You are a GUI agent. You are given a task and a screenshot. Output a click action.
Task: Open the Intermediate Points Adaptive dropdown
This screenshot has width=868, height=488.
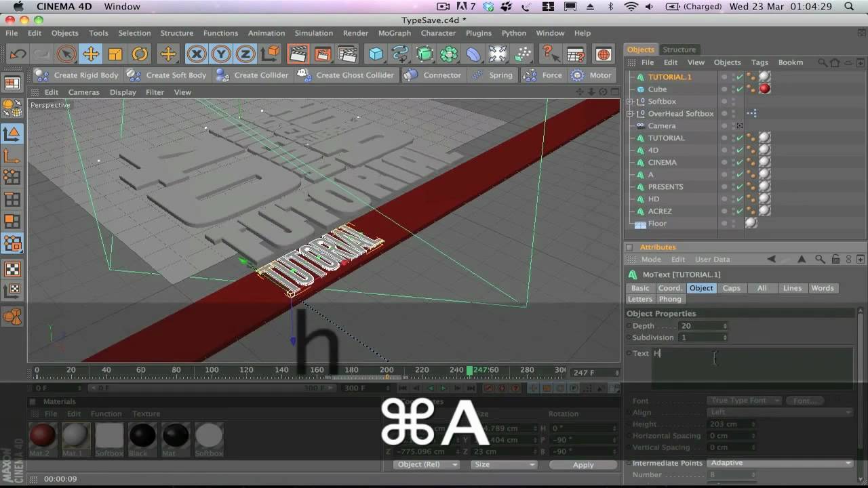pyautogui.click(x=781, y=463)
